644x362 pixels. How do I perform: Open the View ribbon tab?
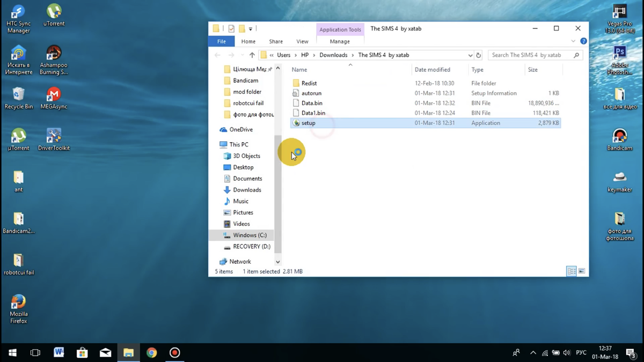[303, 41]
